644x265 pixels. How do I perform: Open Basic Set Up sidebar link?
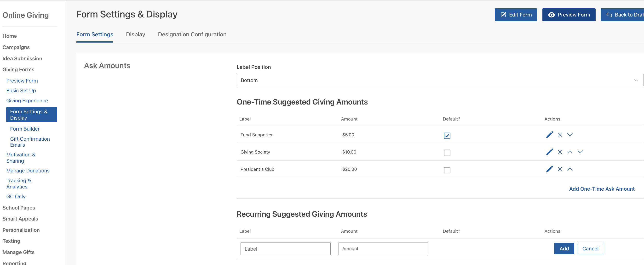coord(21,91)
